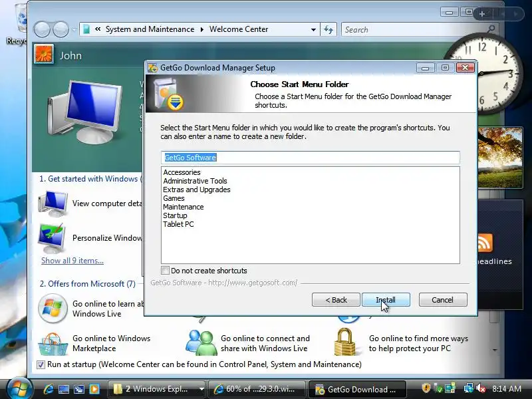
Task: Open Windows Live learn-more icon
Action: (53, 309)
